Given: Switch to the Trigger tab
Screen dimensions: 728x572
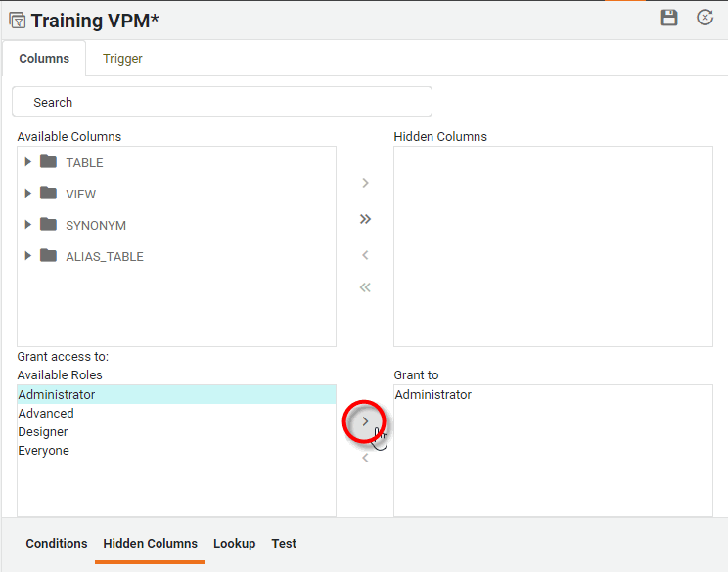Looking at the screenshot, I should (x=122, y=59).
